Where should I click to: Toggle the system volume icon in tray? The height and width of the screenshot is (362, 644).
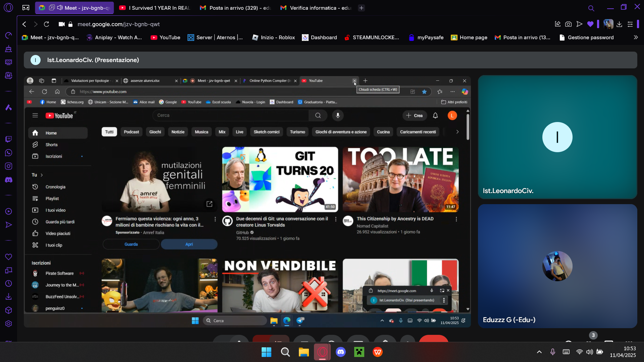pos(589,352)
